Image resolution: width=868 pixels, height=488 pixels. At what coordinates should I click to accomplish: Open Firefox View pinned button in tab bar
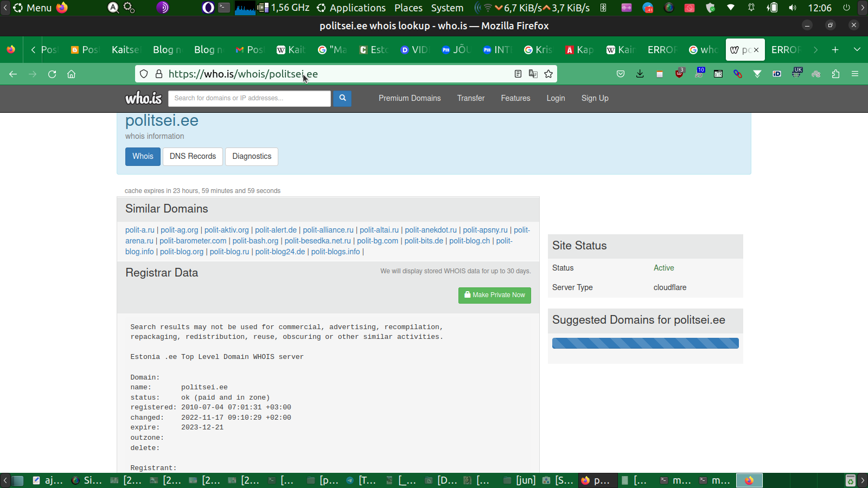pyautogui.click(x=11, y=50)
